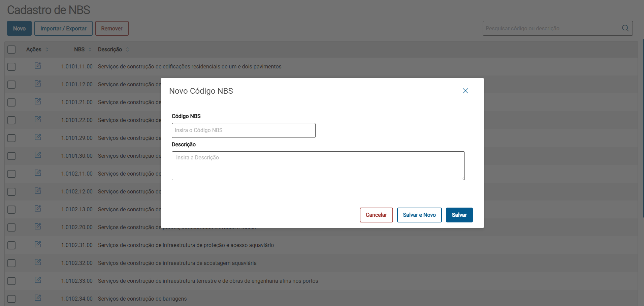Sort by the NBS column arrows
The height and width of the screenshot is (306, 644).
tap(90, 50)
